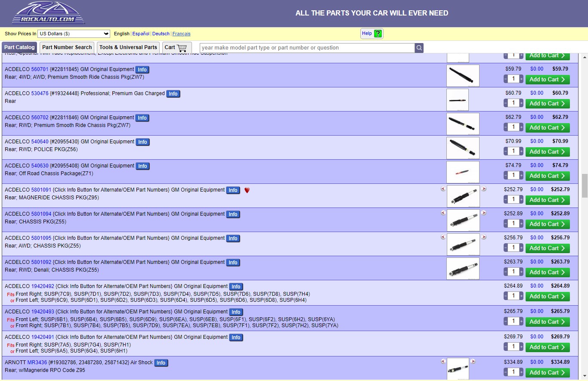Viewport: 588px width, 381px height.
Task: Click the search magnifier icon
Action: point(419,48)
